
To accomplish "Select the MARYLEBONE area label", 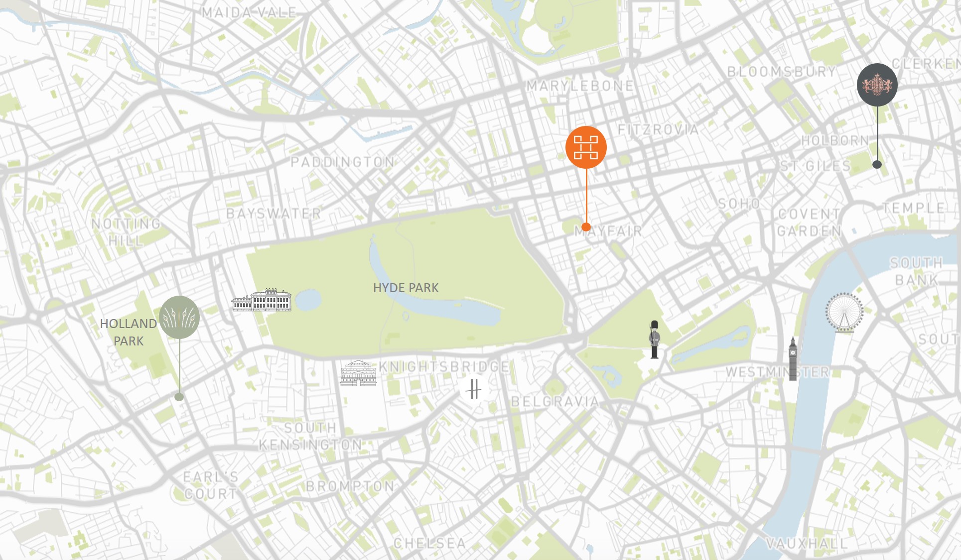I will 580,86.
